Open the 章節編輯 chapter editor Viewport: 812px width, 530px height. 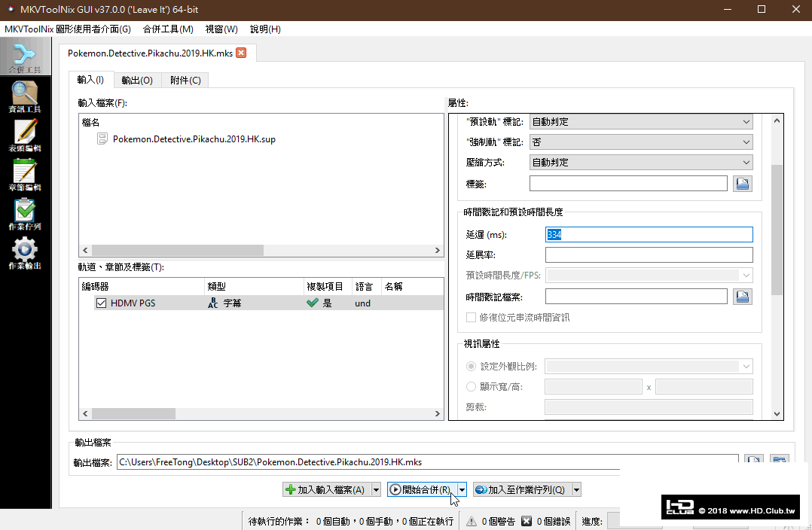25,175
